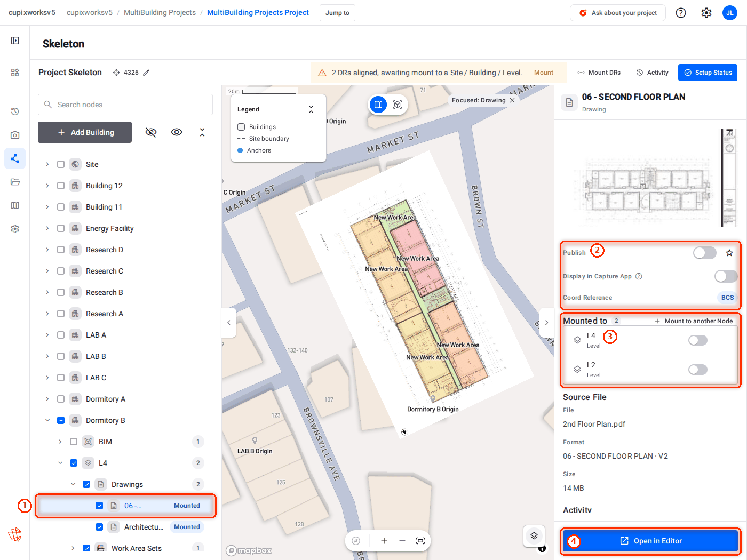Fit map view to extent
Screen dimensions: 747x560
pyautogui.click(x=420, y=541)
